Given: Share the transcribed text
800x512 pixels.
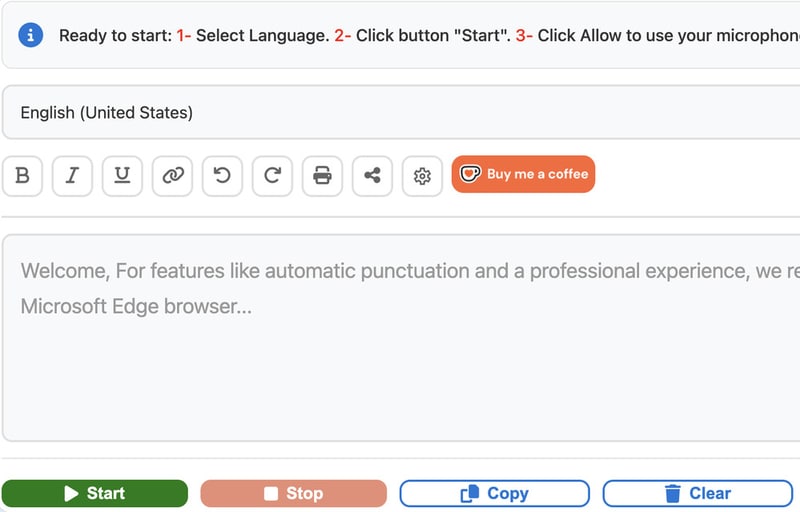Looking at the screenshot, I should coord(372,176).
